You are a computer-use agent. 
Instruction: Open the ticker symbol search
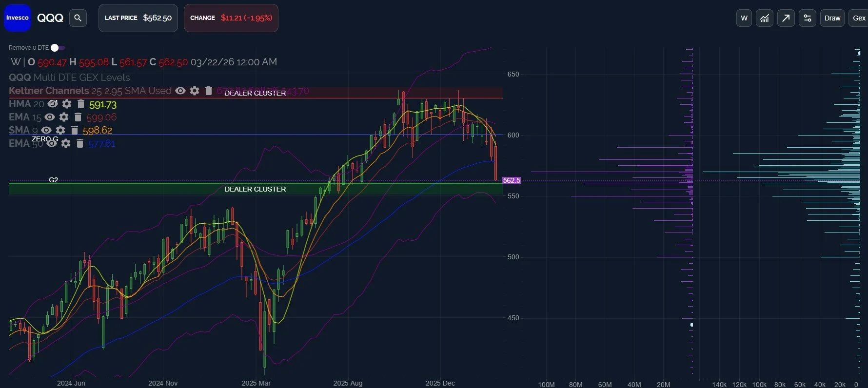[78, 18]
